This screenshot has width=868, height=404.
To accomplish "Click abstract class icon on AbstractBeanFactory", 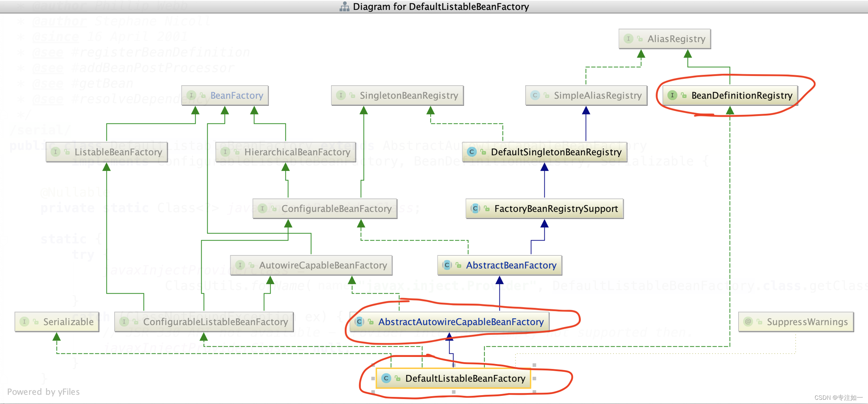I will (x=447, y=265).
